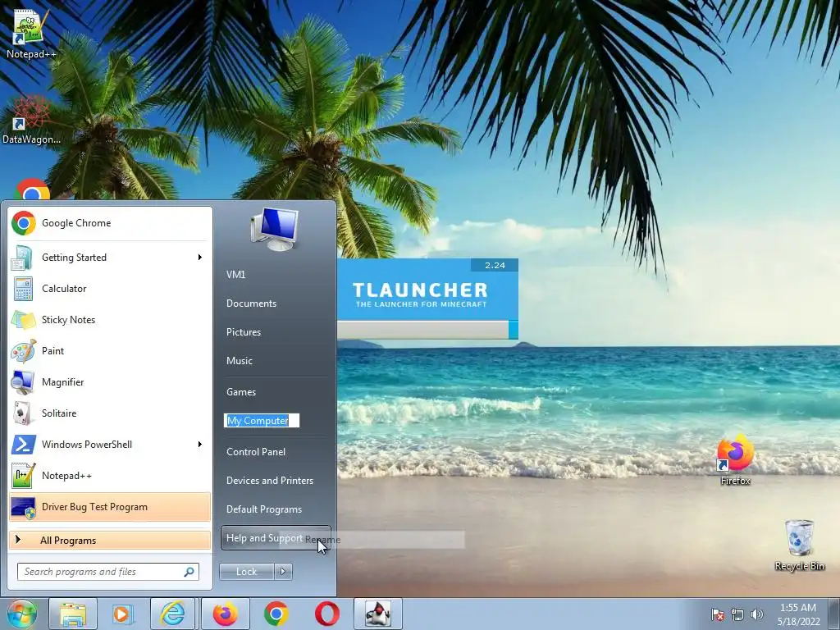This screenshot has width=840, height=630.
Task: Open the Magnifier tool
Action: click(x=110, y=382)
